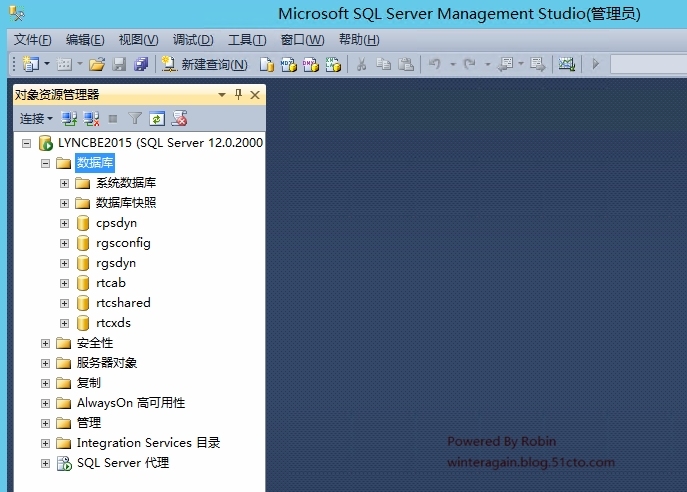The width and height of the screenshot is (687, 492).
Task: Open the 编辑(E) menu
Action: [x=85, y=40]
